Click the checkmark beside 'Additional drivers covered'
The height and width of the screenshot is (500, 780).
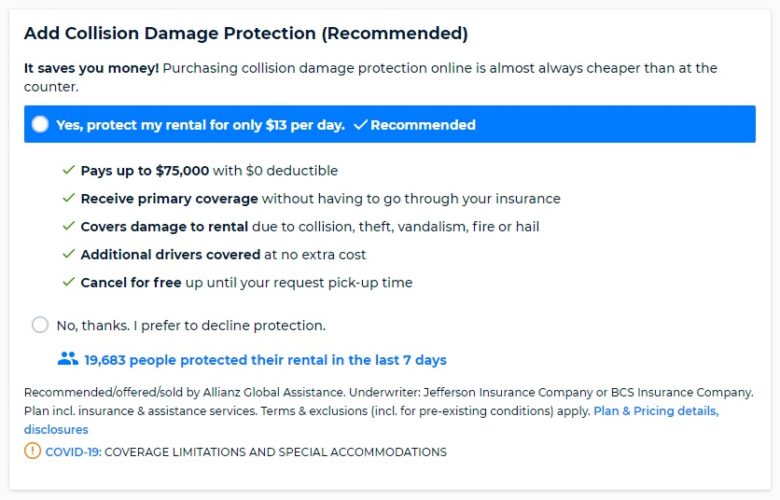(68, 255)
